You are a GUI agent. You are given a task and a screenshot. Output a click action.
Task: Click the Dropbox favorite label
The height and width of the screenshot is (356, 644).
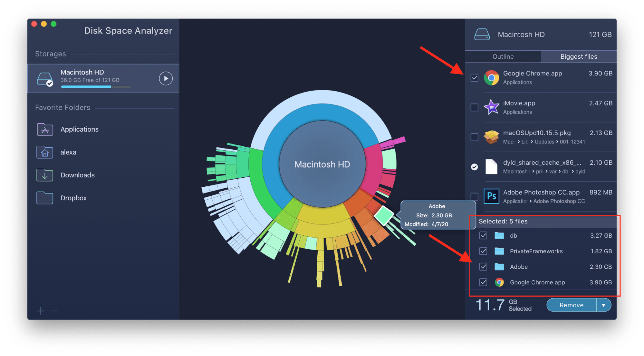click(73, 198)
